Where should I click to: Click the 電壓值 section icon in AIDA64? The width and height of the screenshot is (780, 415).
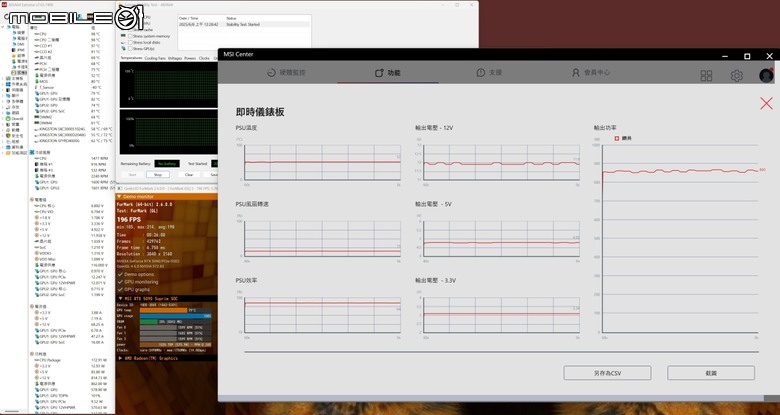pyautogui.click(x=32, y=199)
